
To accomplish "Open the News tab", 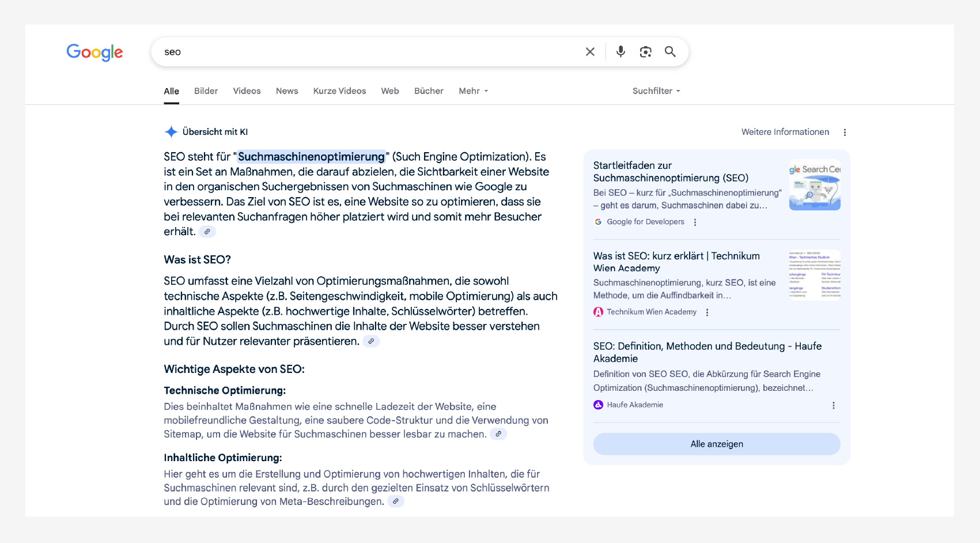I will click(x=287, y=91).
